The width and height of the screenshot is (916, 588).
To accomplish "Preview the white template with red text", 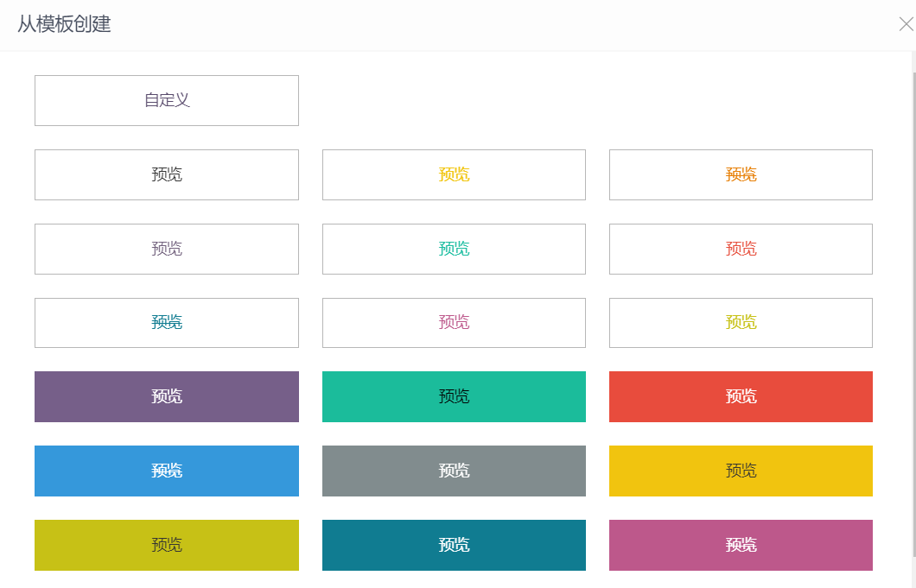I will tap(741, 249).
